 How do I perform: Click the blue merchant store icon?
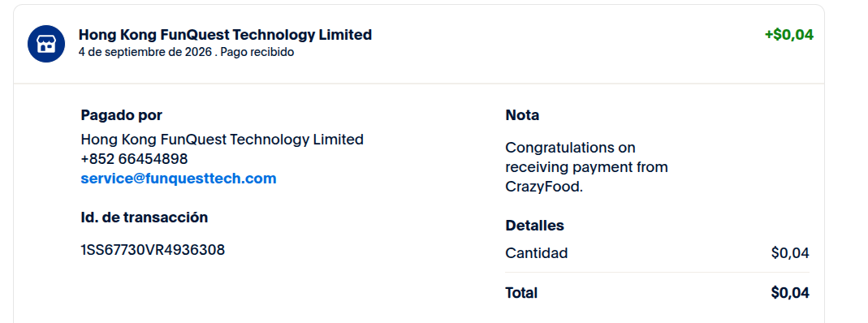[x=46, y=44]
